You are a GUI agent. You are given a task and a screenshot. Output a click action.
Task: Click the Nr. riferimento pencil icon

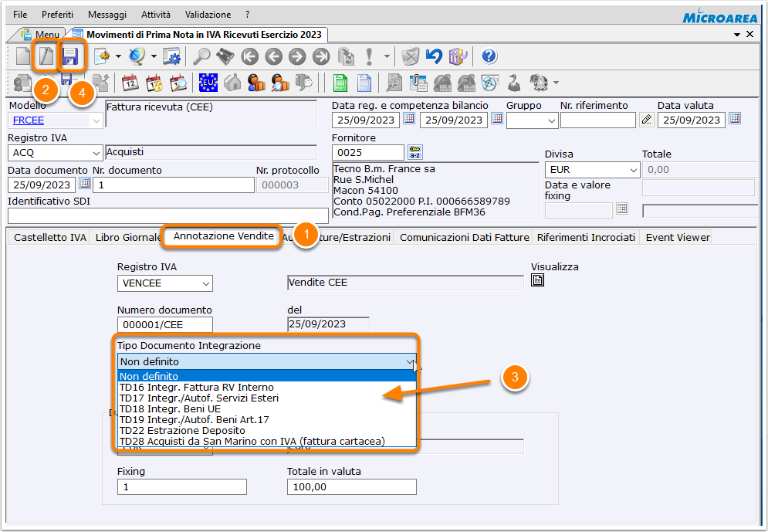coord(647,119)
